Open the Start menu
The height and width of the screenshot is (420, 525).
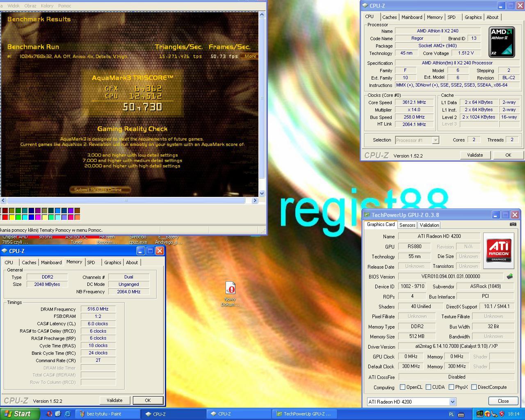point(20,414)
